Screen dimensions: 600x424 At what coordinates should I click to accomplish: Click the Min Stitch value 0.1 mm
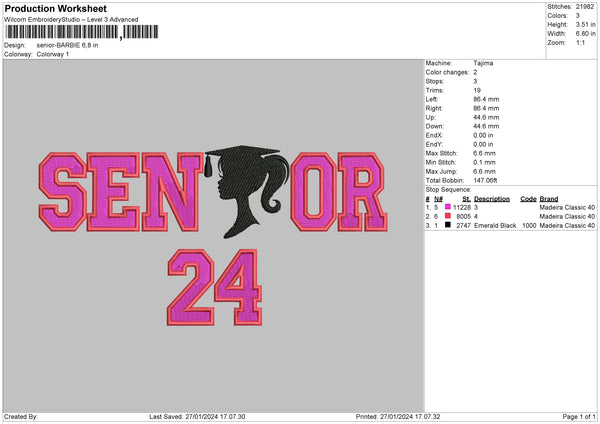point(484,162)
